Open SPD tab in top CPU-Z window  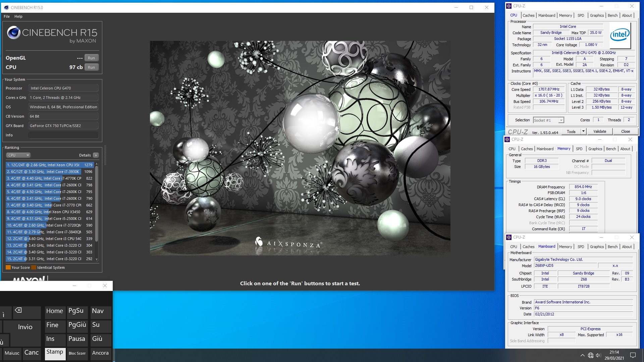[581, 15]
